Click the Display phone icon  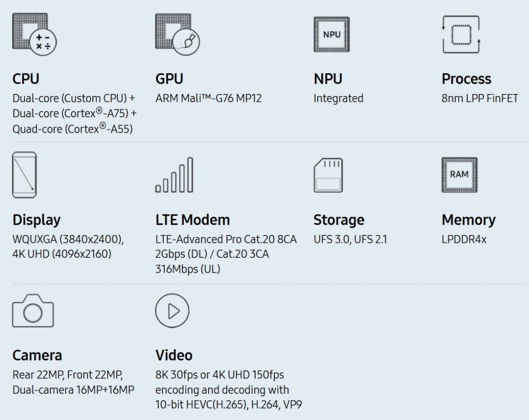(x=24, y=175)
